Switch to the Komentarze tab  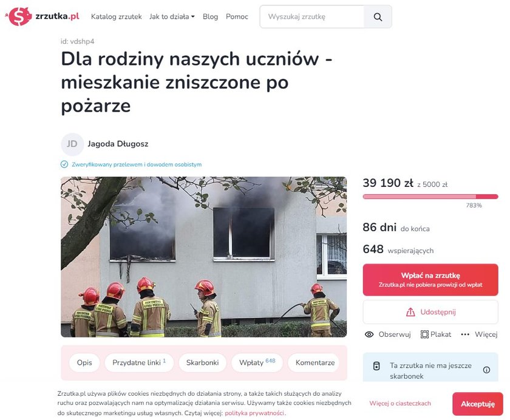coord(314,362)
